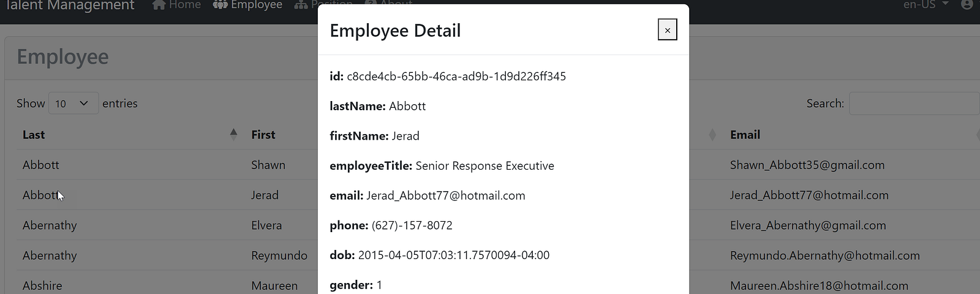Click the Position hierarchy icon in navbar
Viewport: 980px width, 294px height.
pyautogui.click(x=301, y=5)
